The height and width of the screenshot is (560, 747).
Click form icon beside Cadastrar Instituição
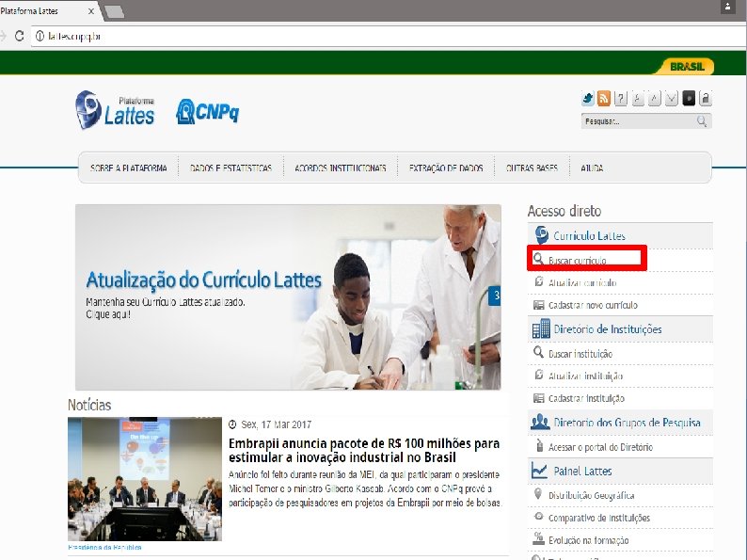pos(539,398)
